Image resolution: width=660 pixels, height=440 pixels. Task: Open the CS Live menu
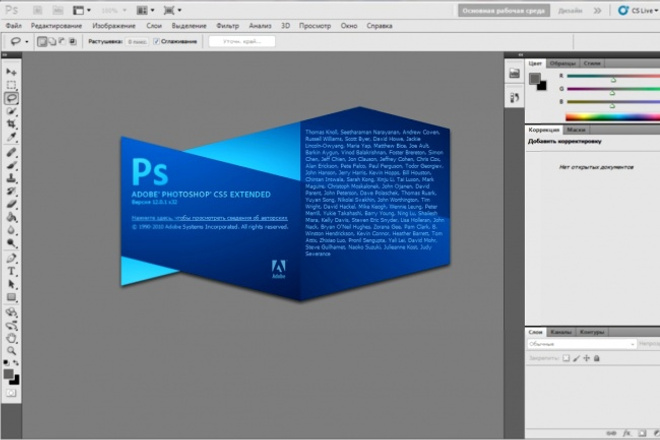(x=638, y=11)
